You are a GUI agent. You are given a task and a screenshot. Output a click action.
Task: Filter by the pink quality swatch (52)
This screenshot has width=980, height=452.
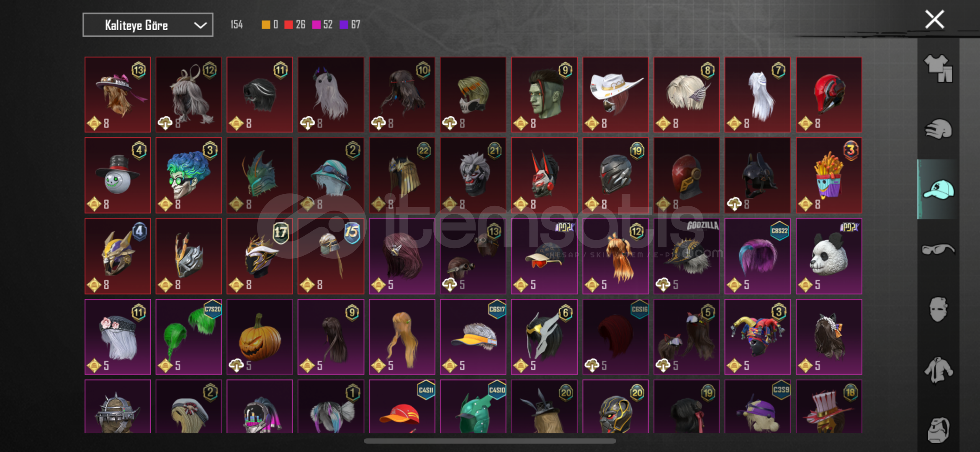(x=322, y=25)
